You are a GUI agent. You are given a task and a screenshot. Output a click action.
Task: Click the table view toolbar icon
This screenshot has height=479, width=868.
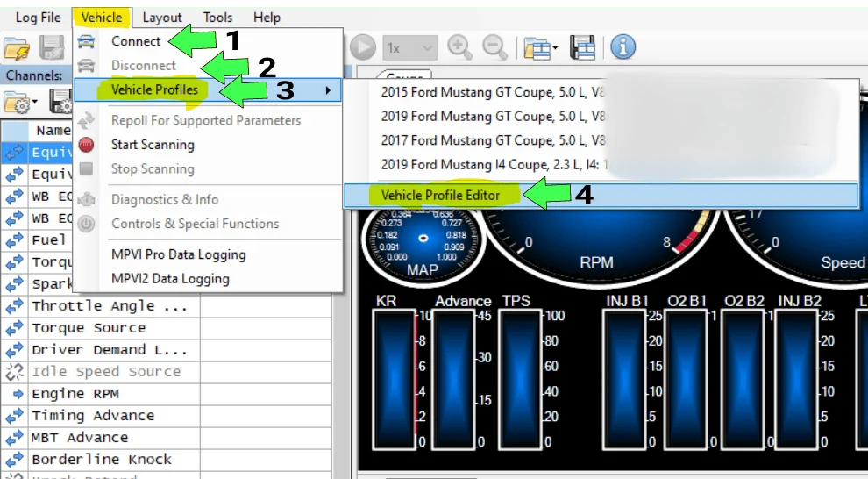point(582,47)
